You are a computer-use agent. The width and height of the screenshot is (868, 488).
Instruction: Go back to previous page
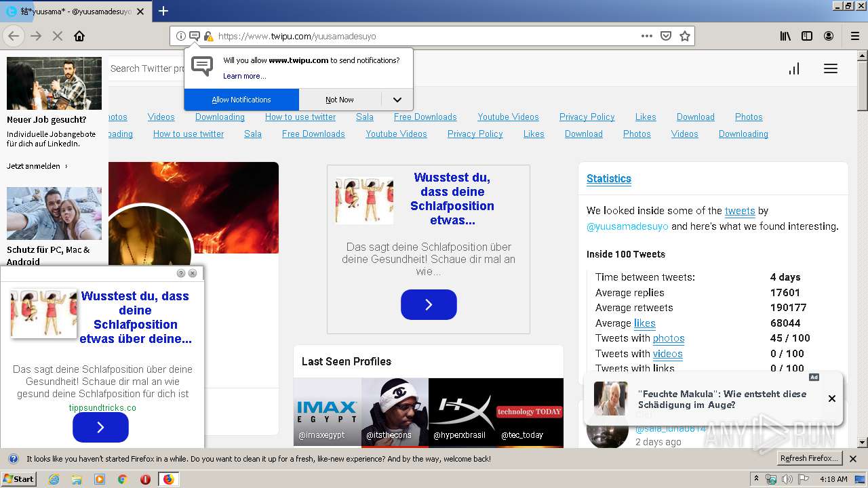[x=14, y=36]
